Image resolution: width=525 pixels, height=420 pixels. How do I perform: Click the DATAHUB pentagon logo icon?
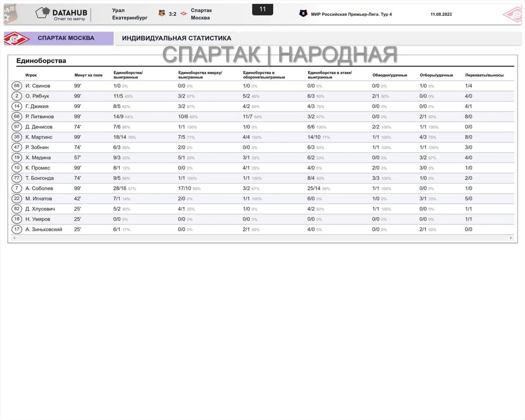click(42, 13)
